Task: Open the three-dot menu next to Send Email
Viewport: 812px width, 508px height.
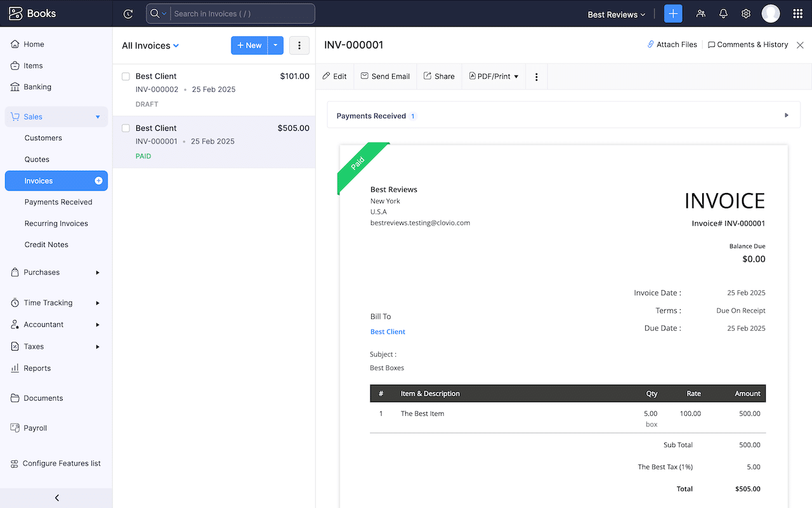Action: (537, 76)
